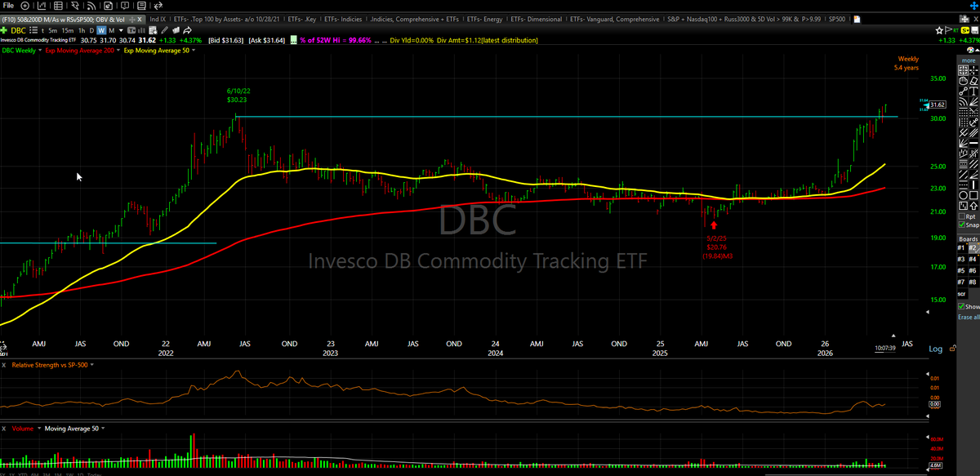Select the Weekly 'W' timeframe
Viewport: 980px width, 476px height.
point(101,30)
